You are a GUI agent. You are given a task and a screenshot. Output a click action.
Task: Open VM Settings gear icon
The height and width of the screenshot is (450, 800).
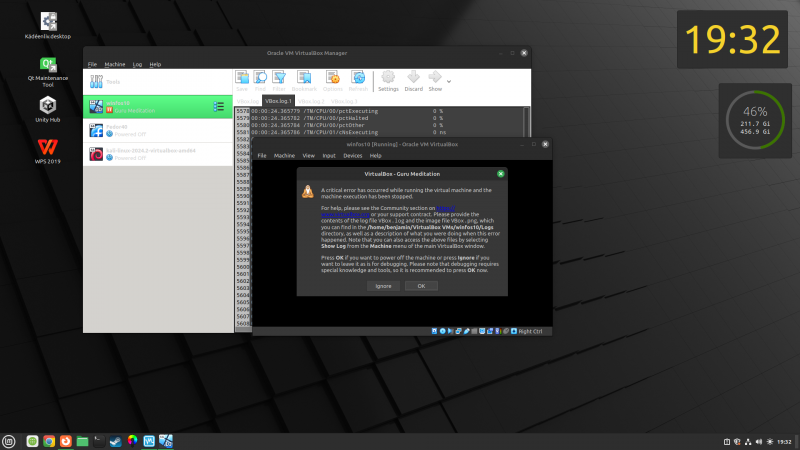click(x=388, y=81)
